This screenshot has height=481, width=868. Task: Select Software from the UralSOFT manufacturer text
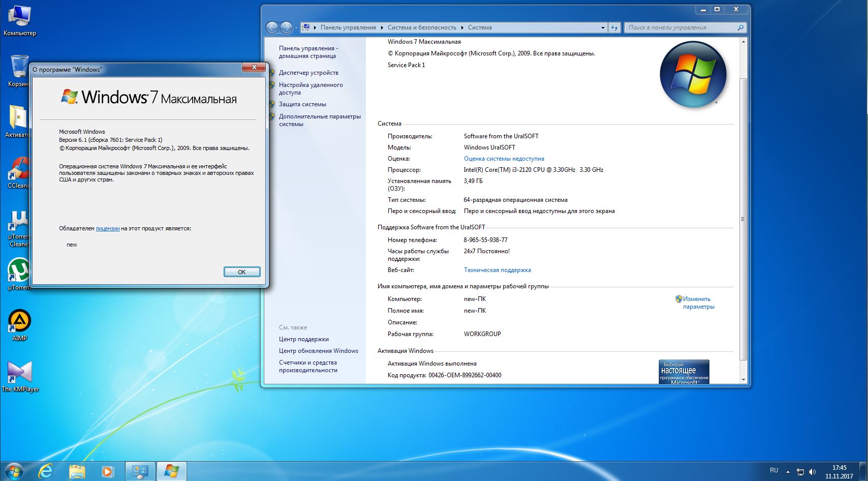pos(501,136)
